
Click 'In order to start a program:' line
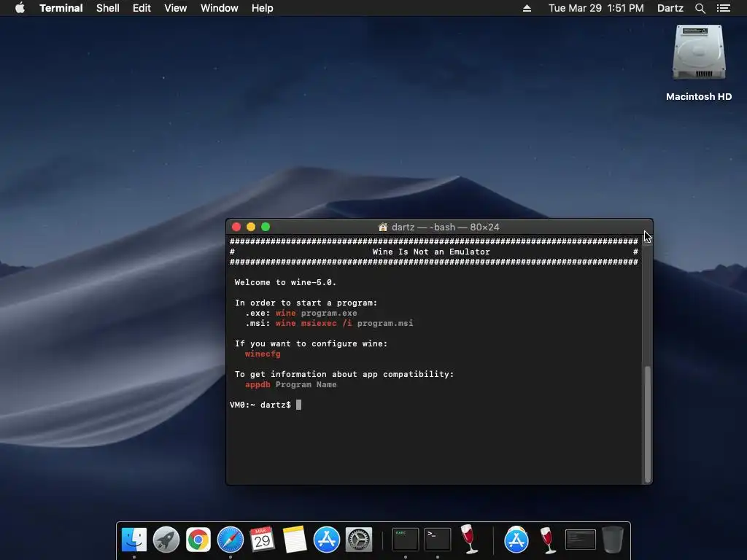tap(306, 303)
